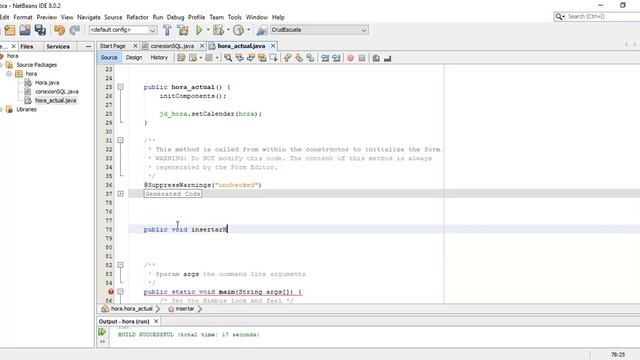Shift the line left
Screen dimensions: 640x360
[x=325, y=58]
